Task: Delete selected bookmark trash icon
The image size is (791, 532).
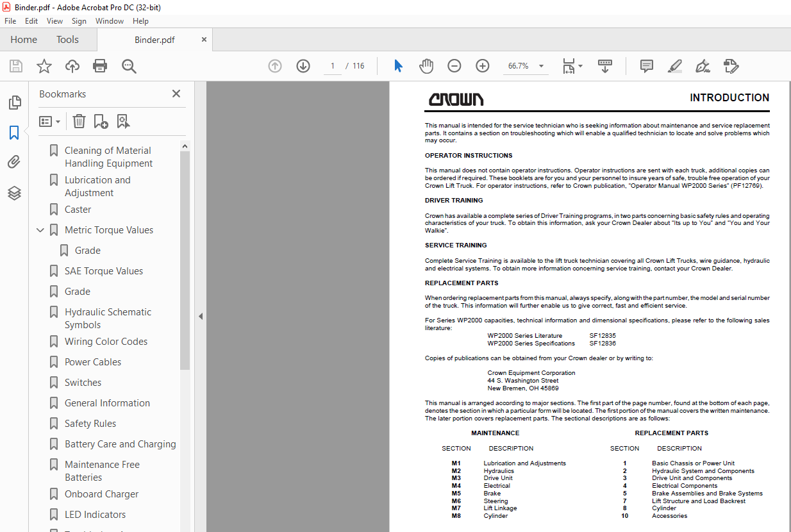Action: tap(79, 121)
